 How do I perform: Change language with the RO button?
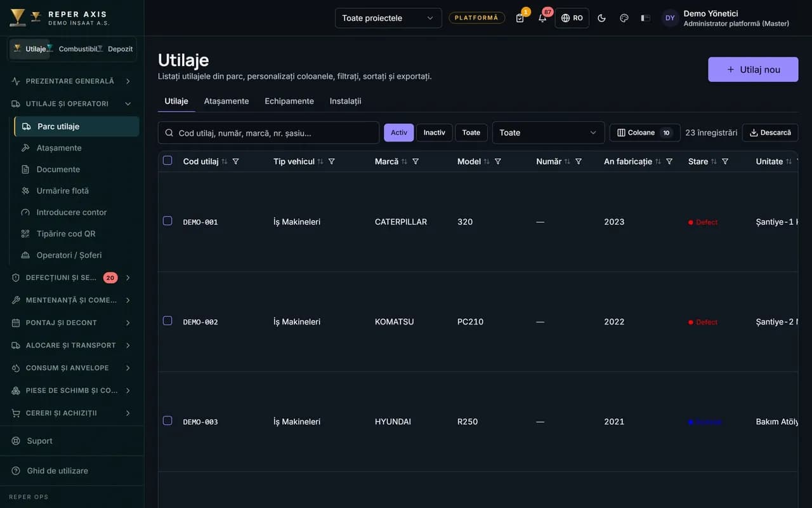572,18
